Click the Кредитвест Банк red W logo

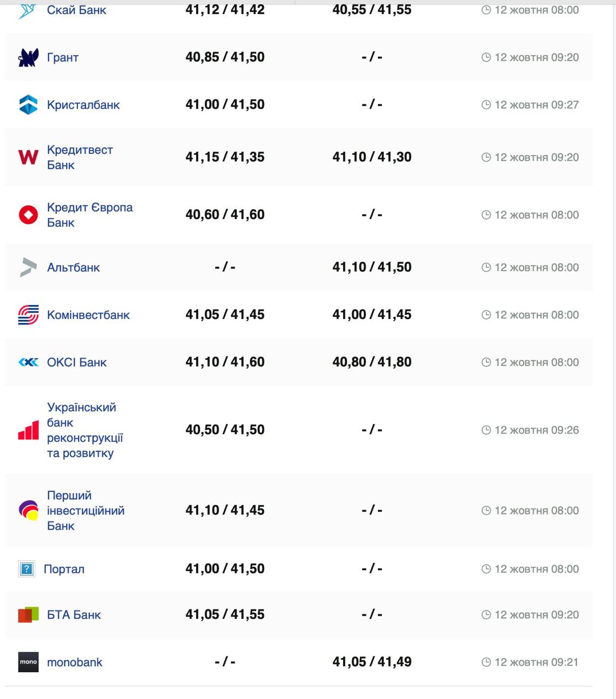click(x=28, y=157)
